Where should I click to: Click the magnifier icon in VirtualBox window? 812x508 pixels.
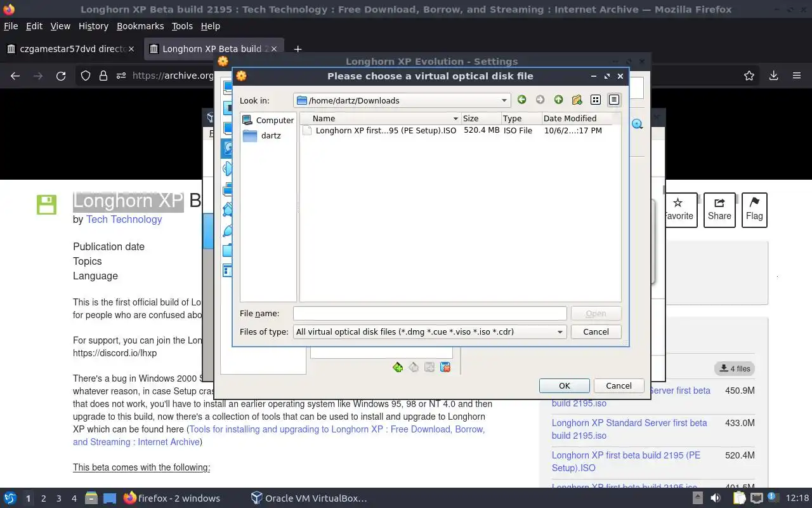tap(637, 124)
